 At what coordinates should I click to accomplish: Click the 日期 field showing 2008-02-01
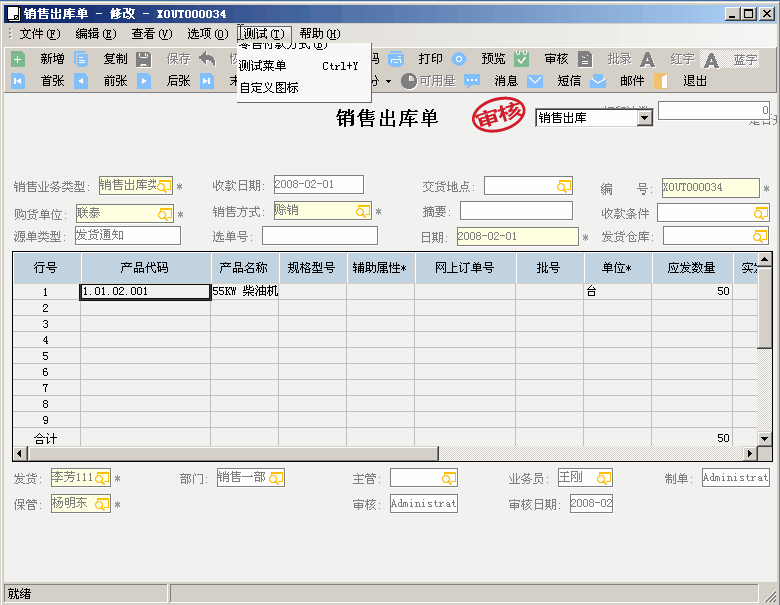coord(517,236)
